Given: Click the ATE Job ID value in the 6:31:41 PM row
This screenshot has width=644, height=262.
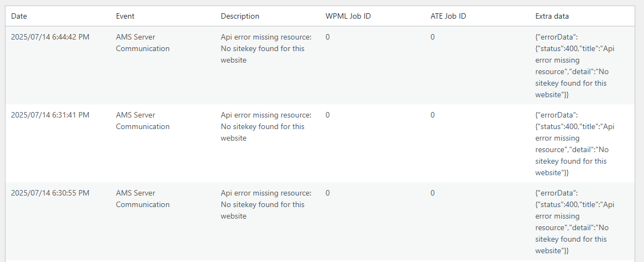Looking at the screenshot, I should click(432, 115).
